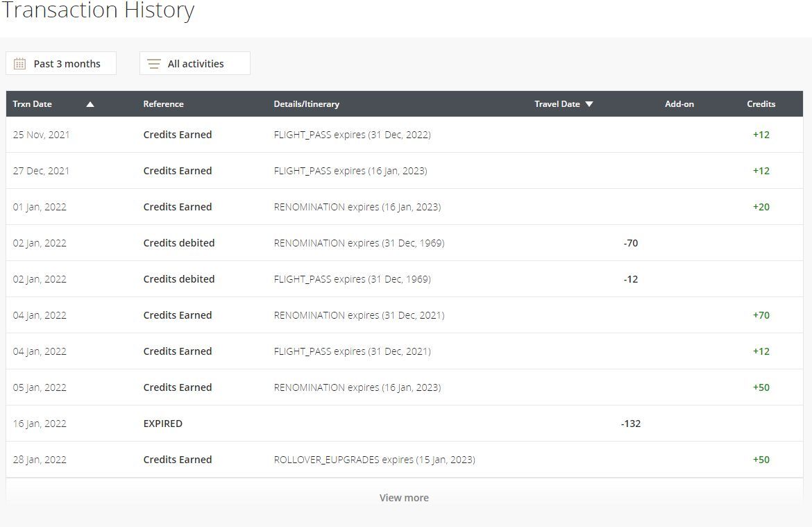812x527 pixels.
Task: Click View more to load transactions
Action: coord(404,497)
